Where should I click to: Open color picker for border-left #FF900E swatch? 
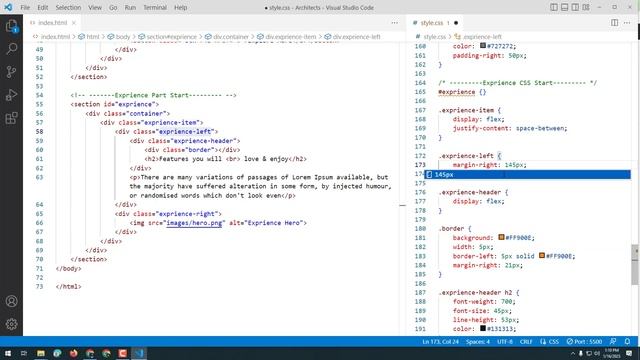coord(542,256)
